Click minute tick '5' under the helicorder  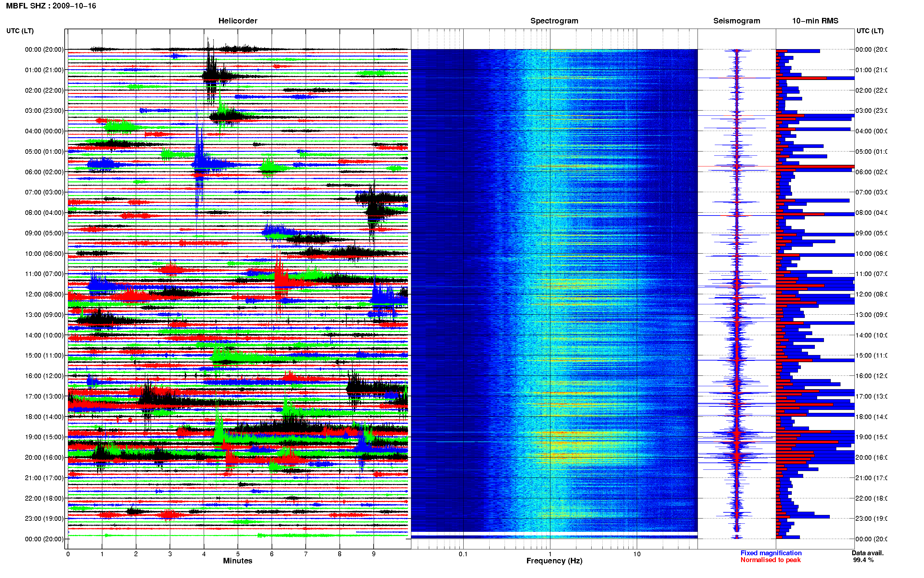(238, 554)
